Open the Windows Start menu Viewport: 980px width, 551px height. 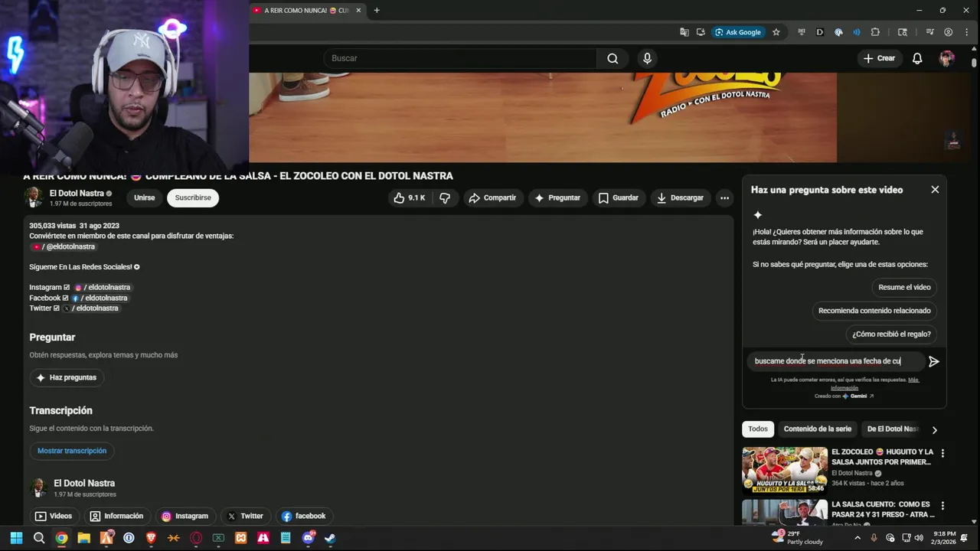(x=16, y=538)
